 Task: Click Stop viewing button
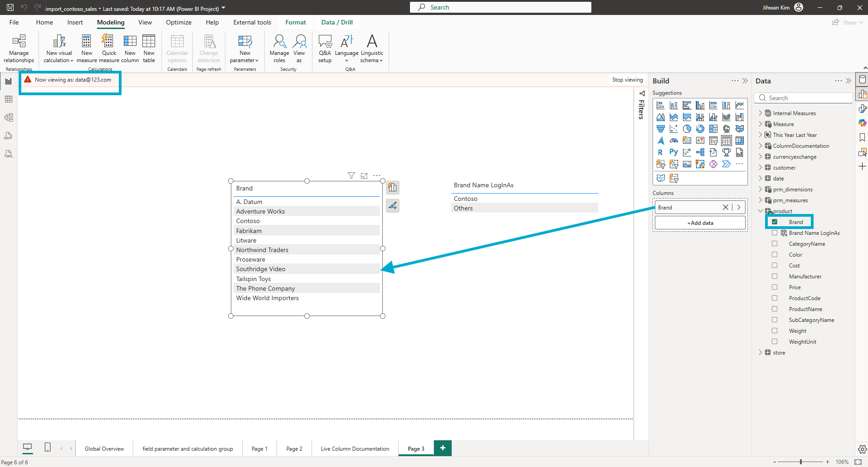[x=628, y=80]
